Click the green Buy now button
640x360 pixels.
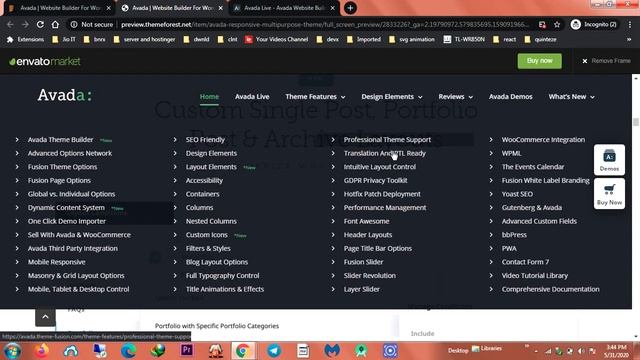540,61
